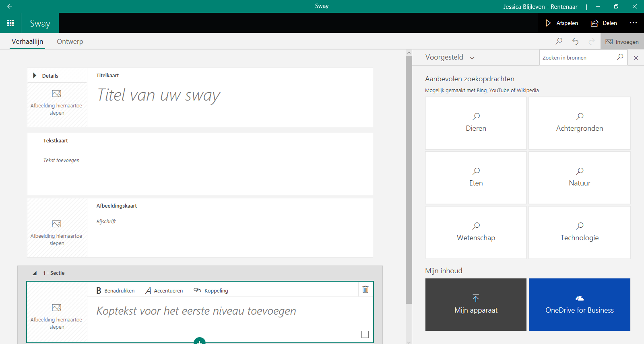Open Mijn apparaat upload tile
Viewport: 644px width, 344px height.
tap(476, 305)
